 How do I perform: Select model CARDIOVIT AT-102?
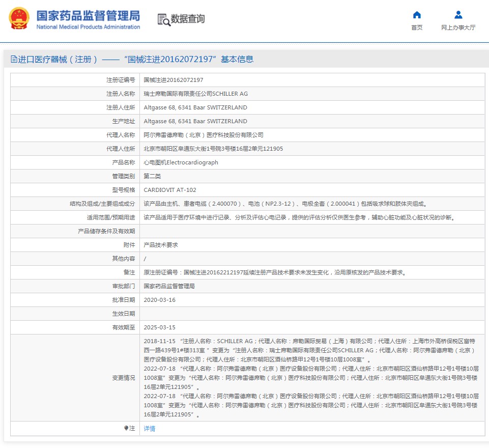[170, 190]
